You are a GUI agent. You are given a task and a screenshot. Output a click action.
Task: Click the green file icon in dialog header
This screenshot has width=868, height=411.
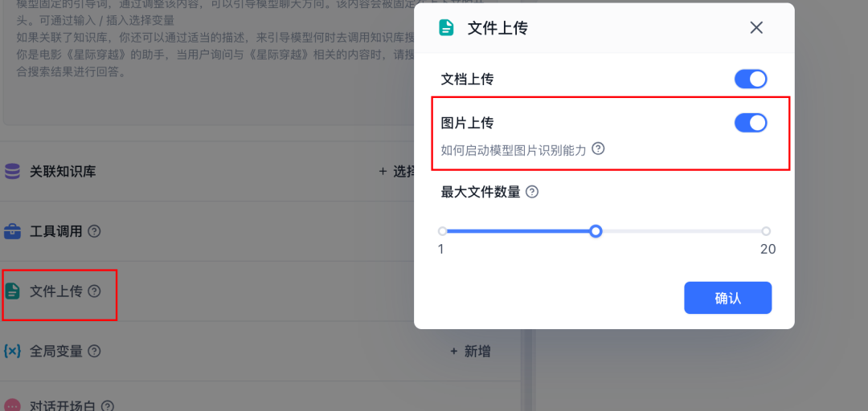click(x=446, y=28)
